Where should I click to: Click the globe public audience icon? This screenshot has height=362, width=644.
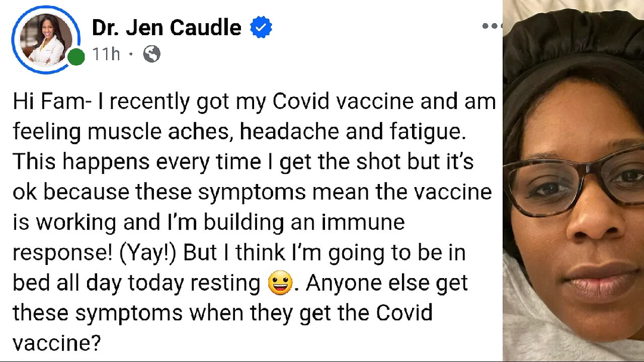coord(151,54)
